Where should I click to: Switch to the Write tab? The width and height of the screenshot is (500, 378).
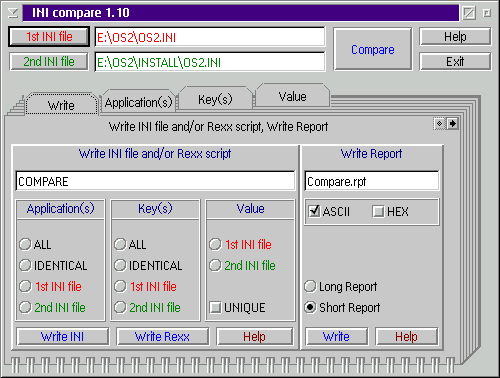(x=61, y=105)
